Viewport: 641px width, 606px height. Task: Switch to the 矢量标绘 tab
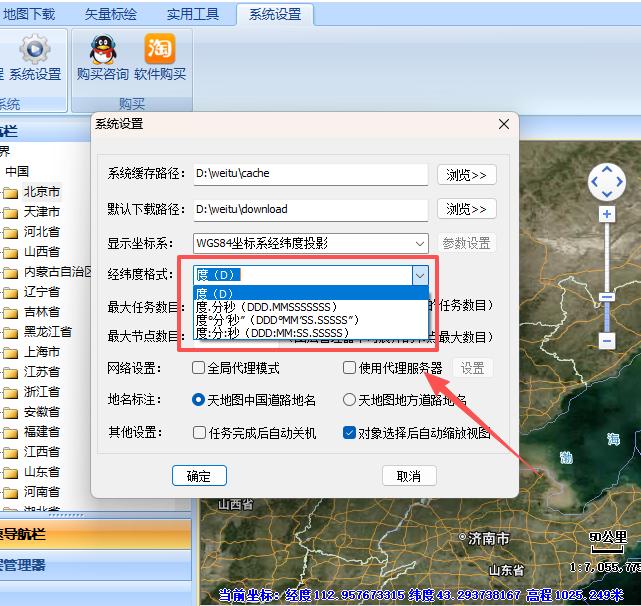[111, 14]
